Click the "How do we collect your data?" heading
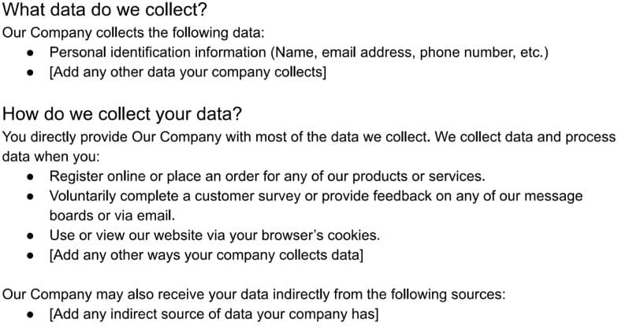 (x=122, y=113)
